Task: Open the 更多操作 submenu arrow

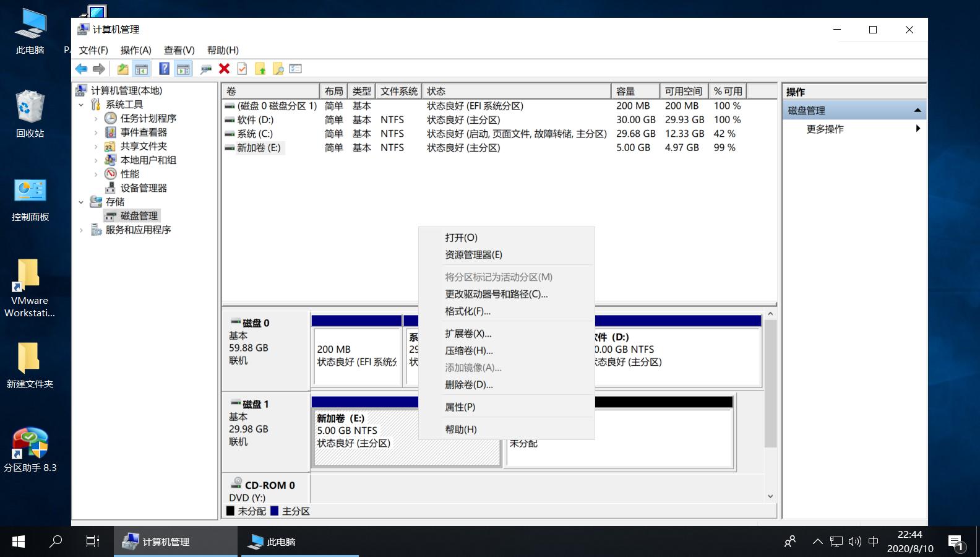Action: 918,129
